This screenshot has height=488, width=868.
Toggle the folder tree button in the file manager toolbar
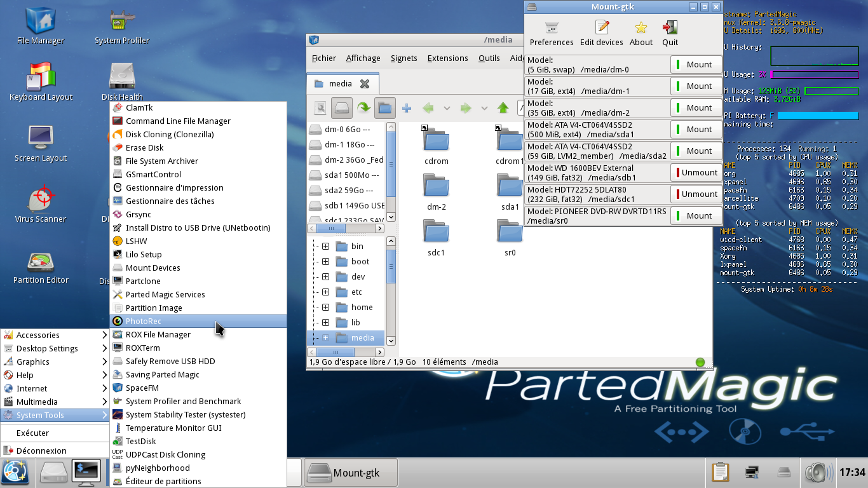coord(385,108)
